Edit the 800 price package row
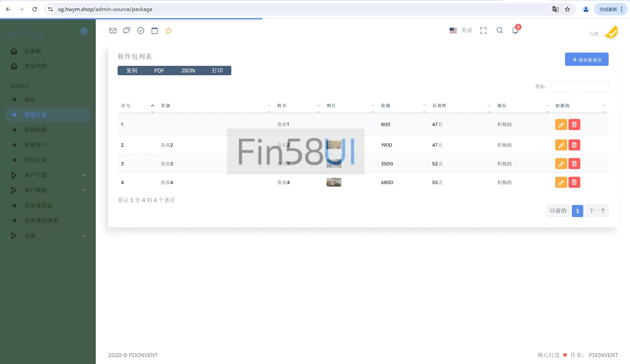The width and height of the screenshot is (630, 364). [561, 124]
